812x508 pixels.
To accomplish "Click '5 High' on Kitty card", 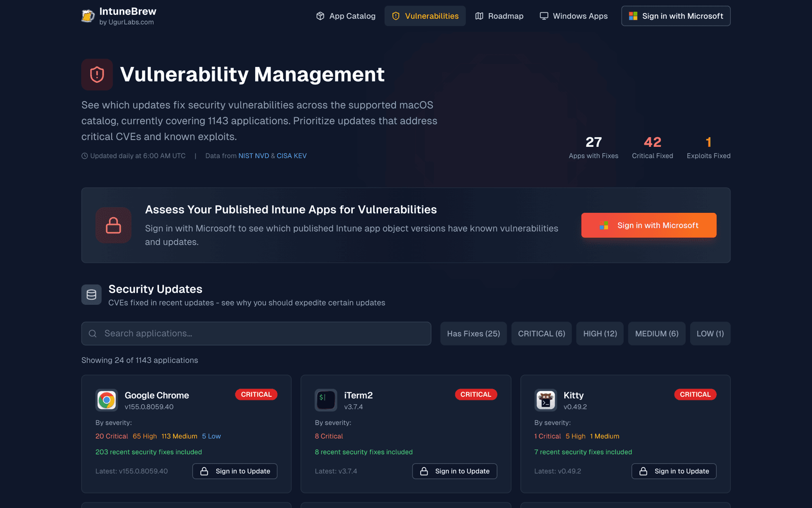I will pyautogui.click(x=576, y=436).
